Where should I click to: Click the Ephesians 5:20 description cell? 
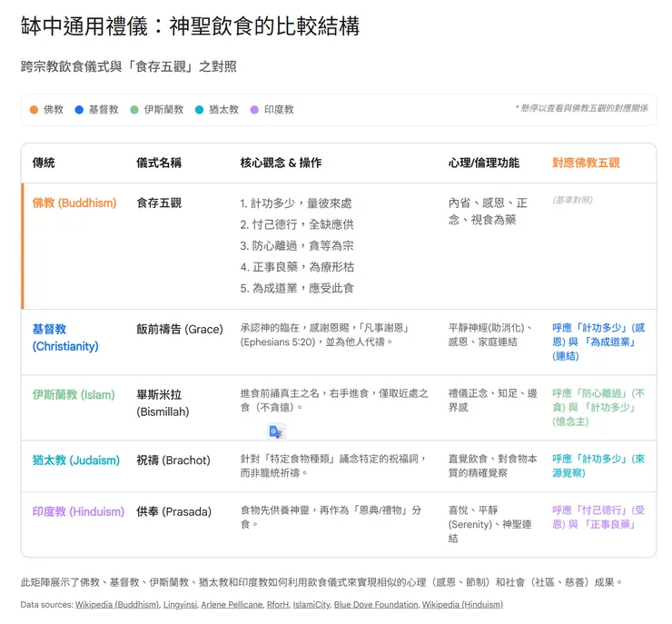click(x=325, y=335)
